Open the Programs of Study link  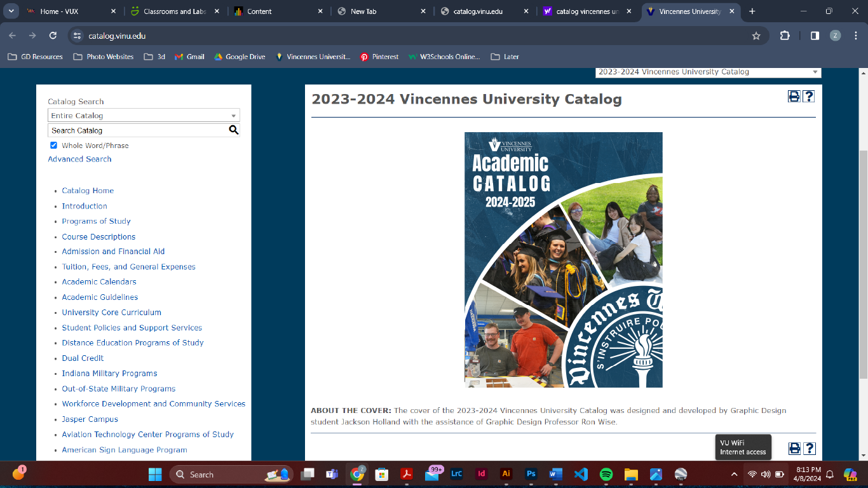96,221
